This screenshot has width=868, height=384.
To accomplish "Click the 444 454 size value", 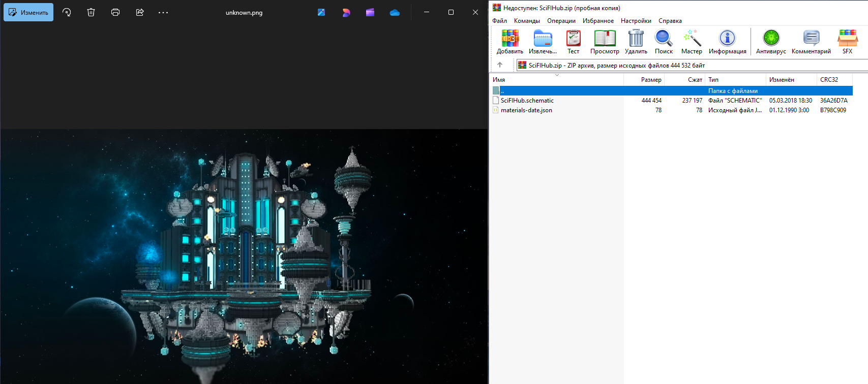I will click(x=651, y=101).
